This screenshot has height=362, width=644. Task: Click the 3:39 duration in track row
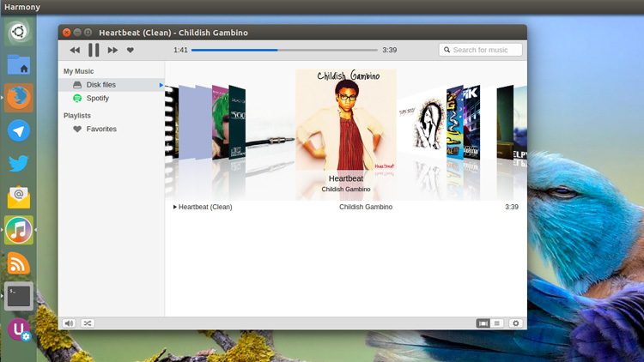tap(512, 207)
